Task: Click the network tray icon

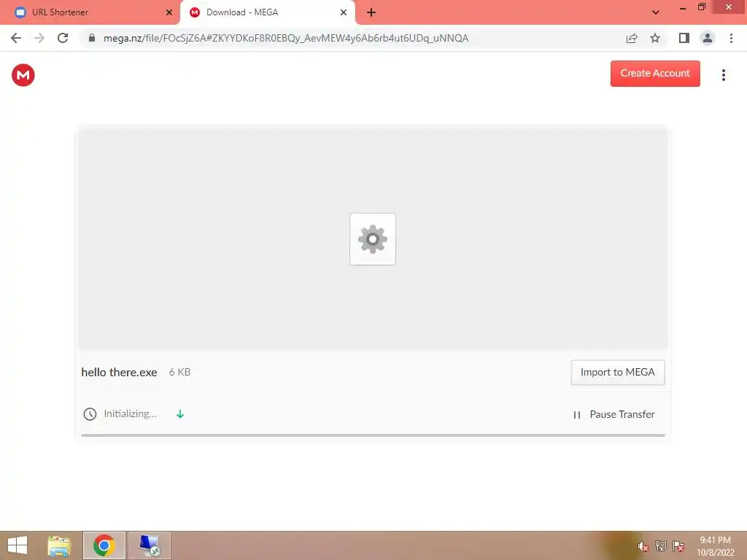Action: 661,546
